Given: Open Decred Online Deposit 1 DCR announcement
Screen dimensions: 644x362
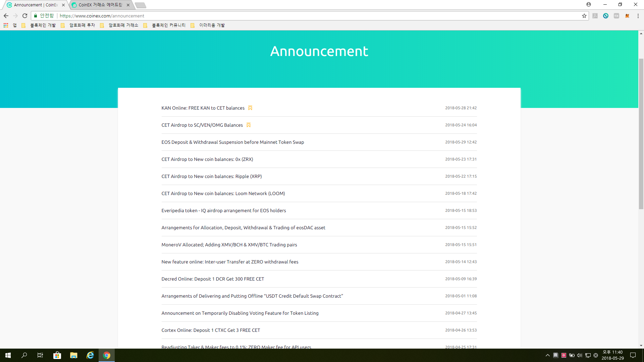Looking at the screenshot, I should (213, 279).
